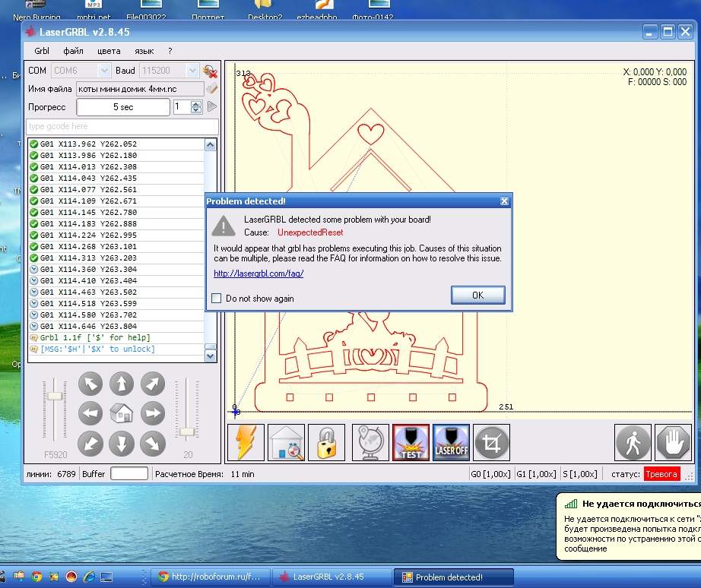Close the Problem detected dialog with X

pyautogui.click(x=504, y=201)
